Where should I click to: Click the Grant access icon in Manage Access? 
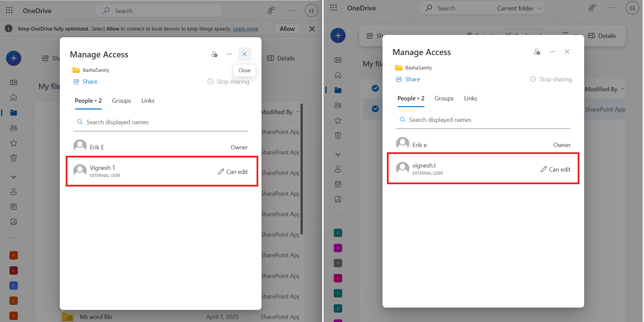click(x=214, y=54)
